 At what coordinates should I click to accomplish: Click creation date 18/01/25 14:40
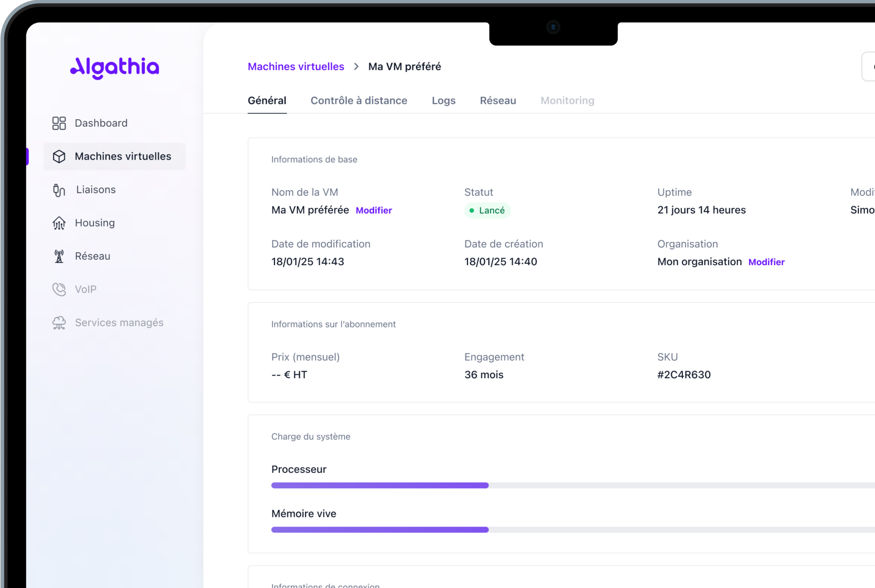500,262
